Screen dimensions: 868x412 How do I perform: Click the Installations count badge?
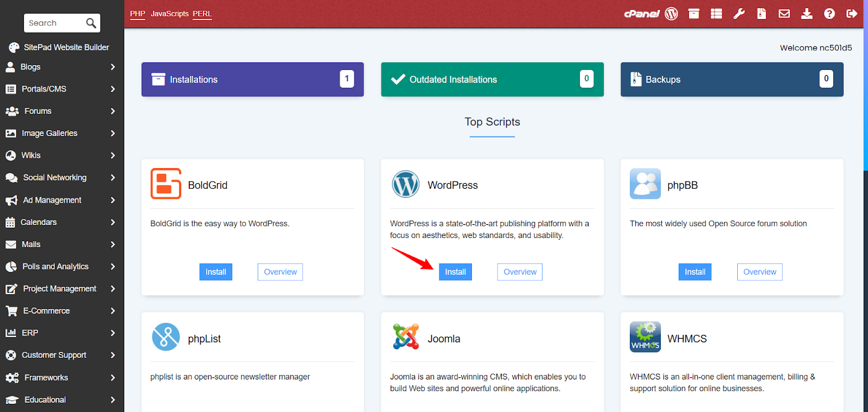click(x=347, y=79)
